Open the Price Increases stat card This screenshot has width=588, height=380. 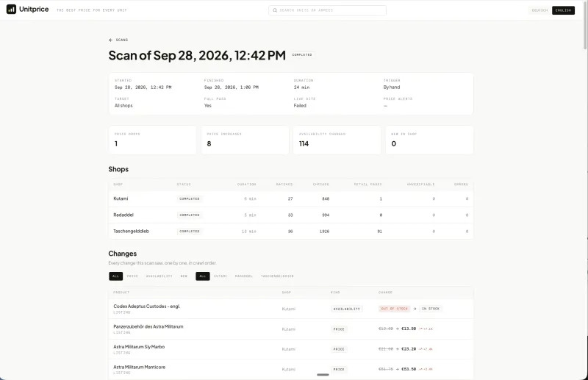point(245,140)
